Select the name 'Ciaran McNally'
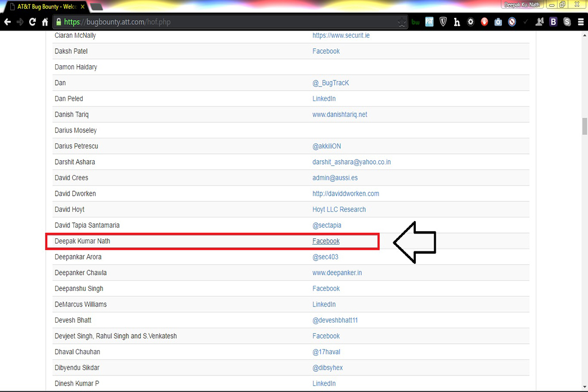 click(x=75, y=35)
